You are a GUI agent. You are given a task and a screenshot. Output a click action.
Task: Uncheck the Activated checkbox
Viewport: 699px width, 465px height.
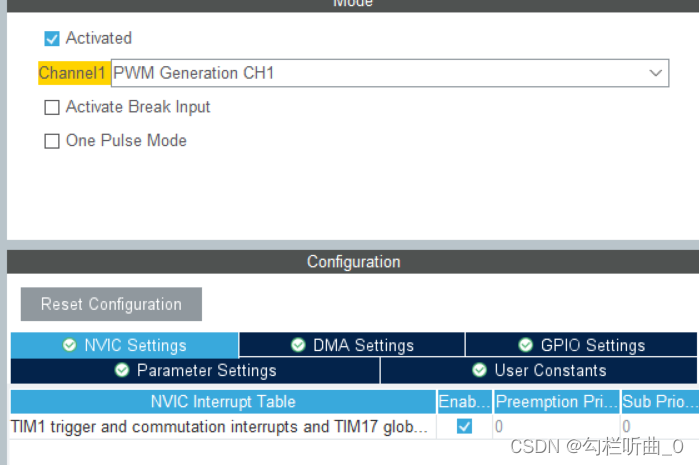(x=52, y=39)
